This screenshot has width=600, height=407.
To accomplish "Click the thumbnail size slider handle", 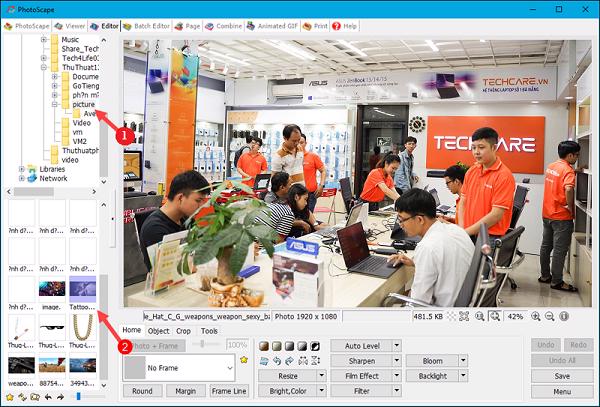I will tap(78, 397).
